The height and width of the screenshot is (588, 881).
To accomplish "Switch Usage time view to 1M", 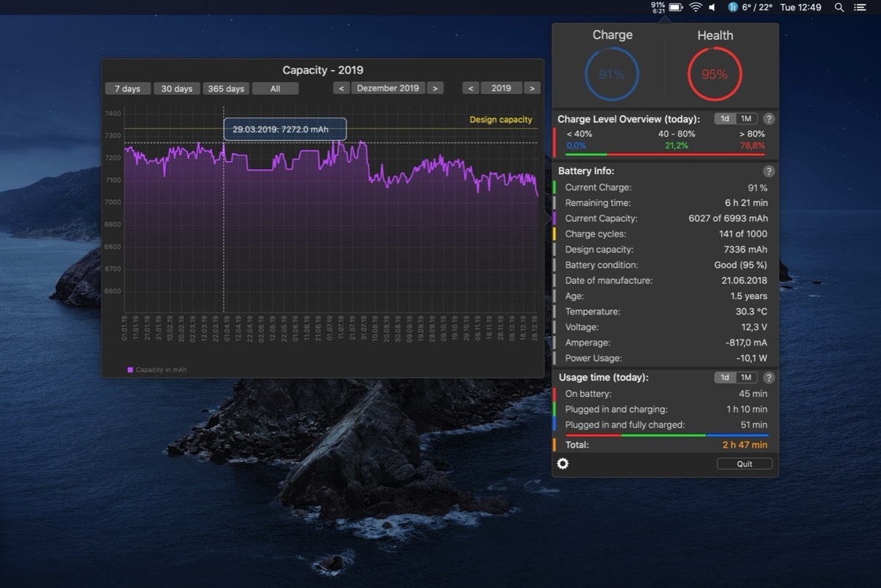I will point(746,377).
